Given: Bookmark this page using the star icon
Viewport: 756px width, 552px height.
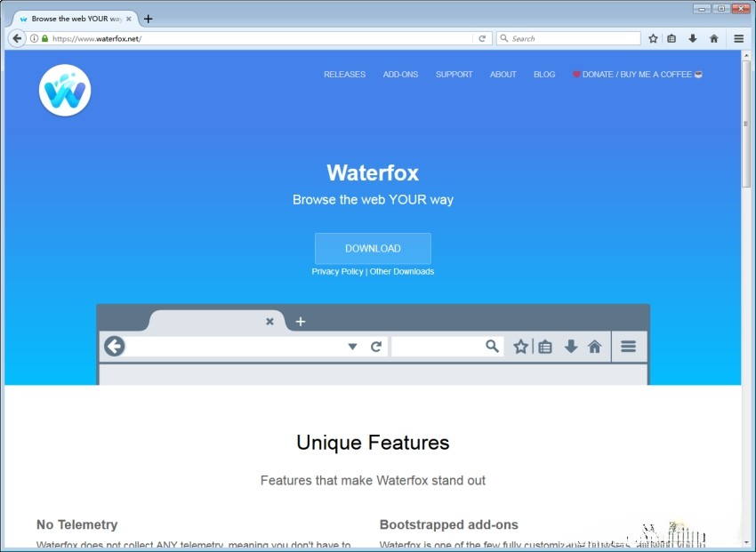Looking at the screenshot, I should click(651, 38).
